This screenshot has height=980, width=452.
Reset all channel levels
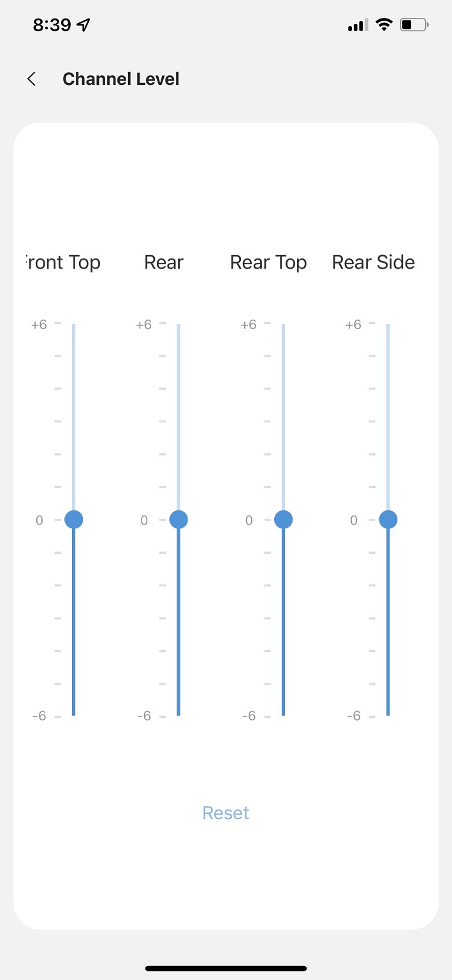point(226,813)
